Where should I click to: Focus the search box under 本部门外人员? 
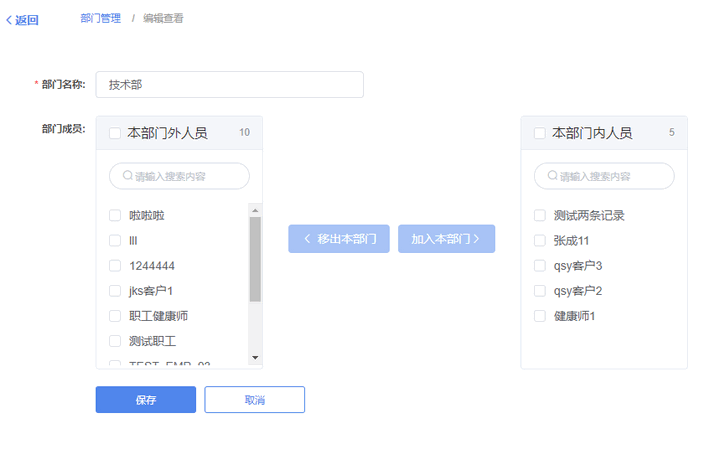180,176
